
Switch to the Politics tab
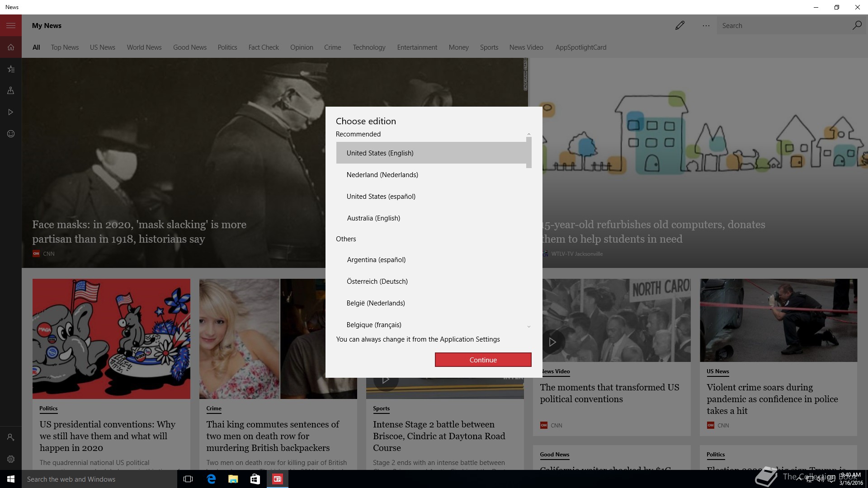tap(227, 47)
